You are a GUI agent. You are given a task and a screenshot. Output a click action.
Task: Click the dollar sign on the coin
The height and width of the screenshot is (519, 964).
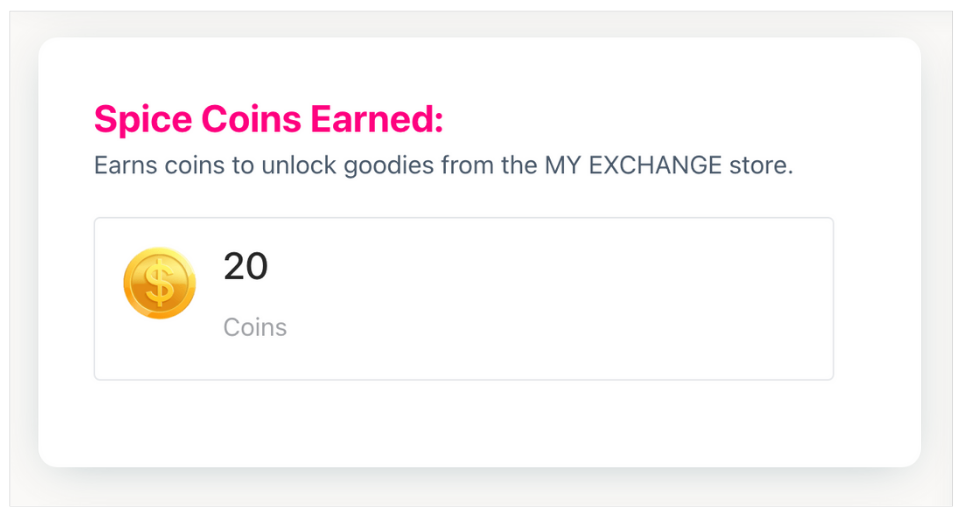(x=159, y=285)
